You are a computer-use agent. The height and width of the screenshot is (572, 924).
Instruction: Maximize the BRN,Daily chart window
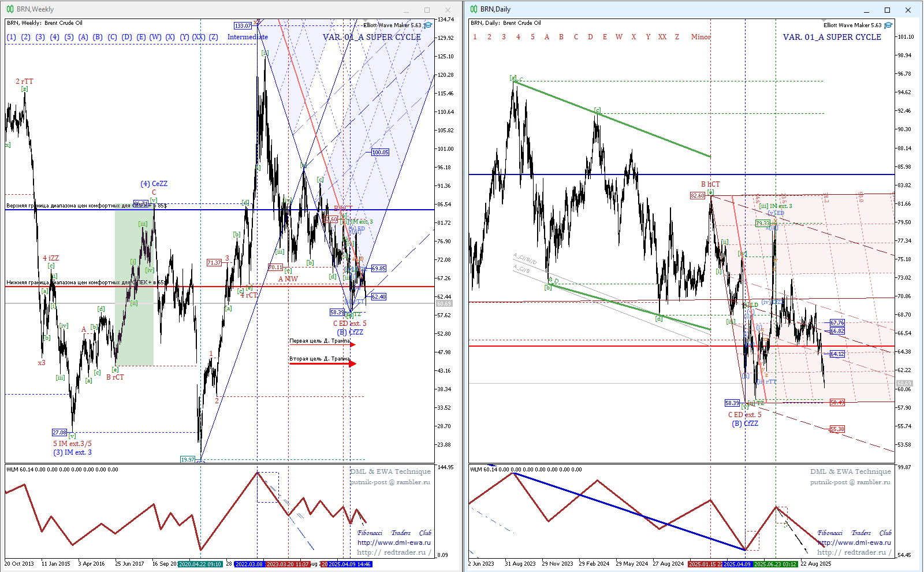[888, 10]
